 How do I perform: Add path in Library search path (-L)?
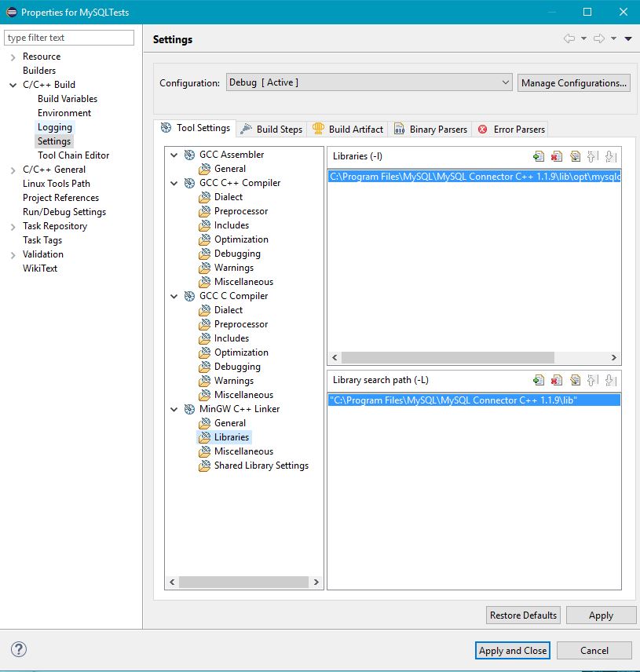point(539,380)
